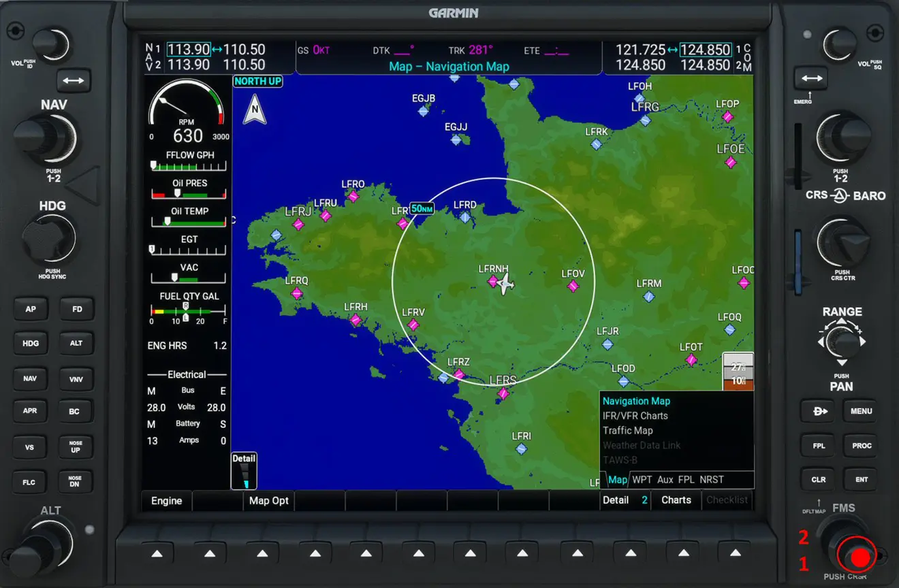Click the Oil PRES gauge bar
Viewport: 899px width, 588px height.
188,194
